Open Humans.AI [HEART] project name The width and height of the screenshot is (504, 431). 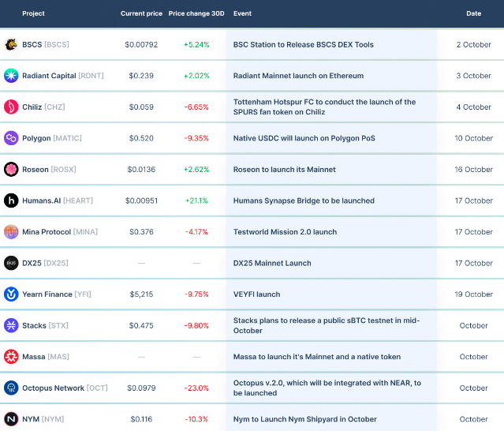pyautogui.click(x=58, y=201)
